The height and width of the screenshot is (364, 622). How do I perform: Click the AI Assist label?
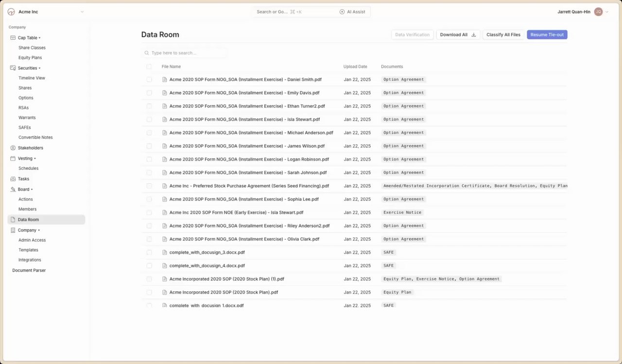click(x=356, y=12)
